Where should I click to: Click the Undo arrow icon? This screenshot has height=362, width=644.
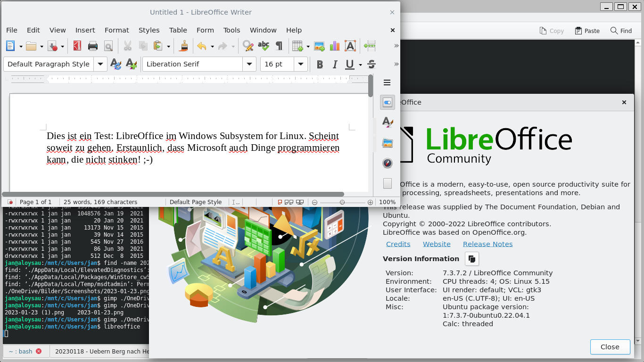202,46
